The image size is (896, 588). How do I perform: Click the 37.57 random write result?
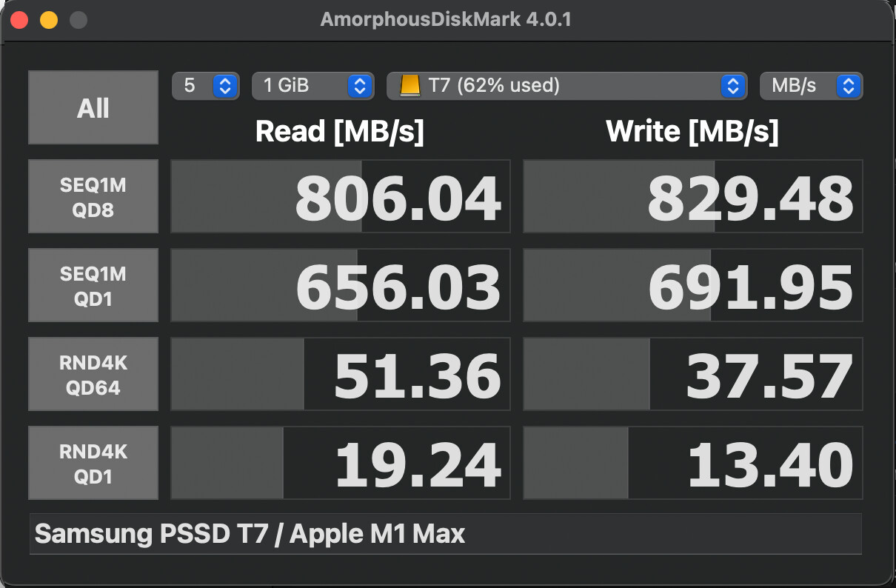coord(693,375)
